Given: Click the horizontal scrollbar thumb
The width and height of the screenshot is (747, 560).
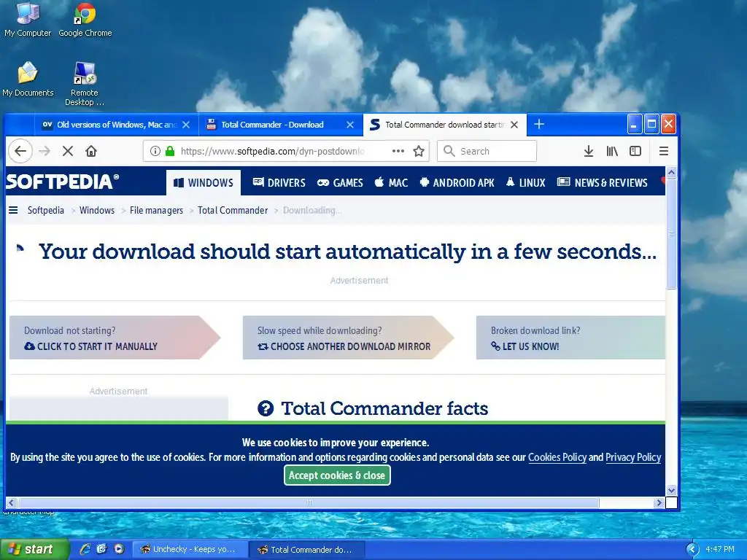Looking at the screenshot, I should pos(309,502).
